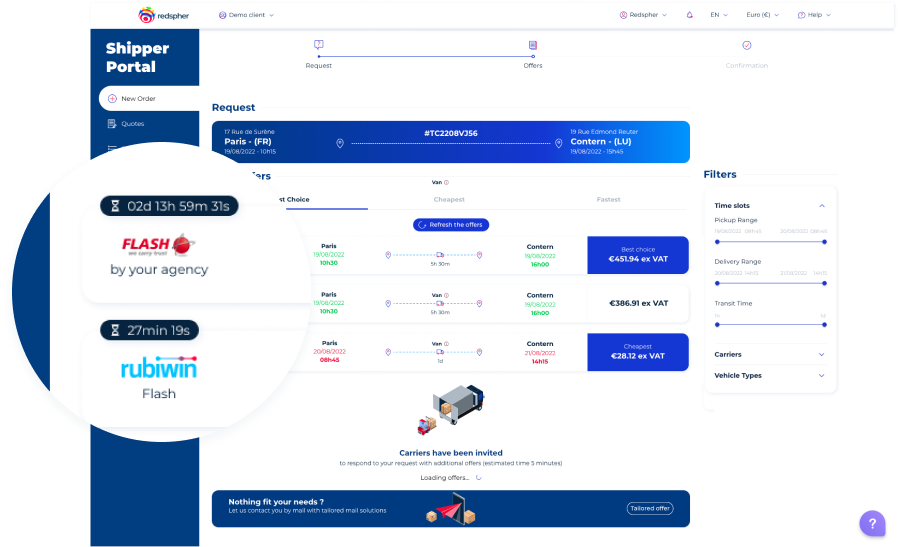Click the Filters heading
Viewport: 898px width, 547px height.
(x=720, y=175)
